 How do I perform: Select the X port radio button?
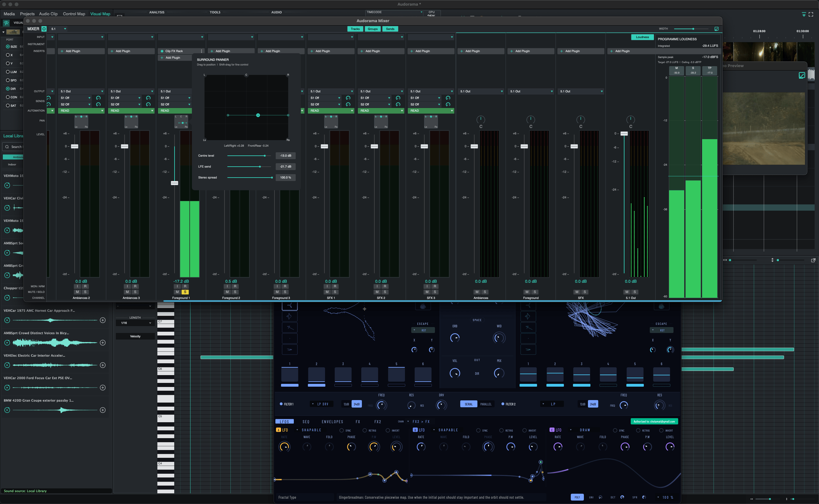8,55
